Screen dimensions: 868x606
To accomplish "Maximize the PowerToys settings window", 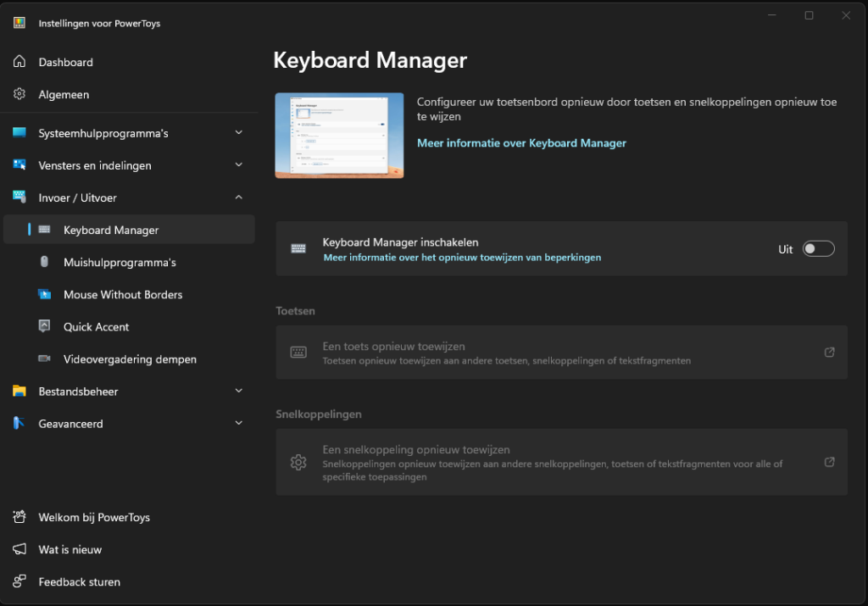I will coord(809,15).
